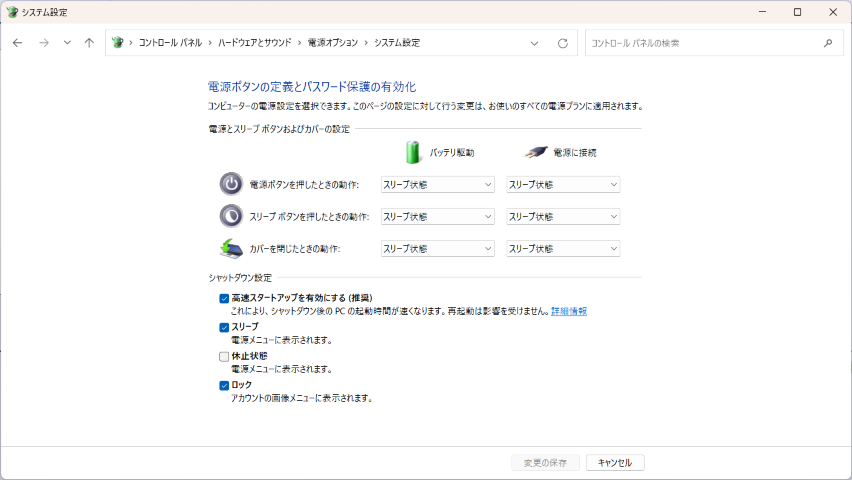Disable the 高速スタートアップ checkbox
This screenshot has width=852, height=480.
[x=224, y=298]
